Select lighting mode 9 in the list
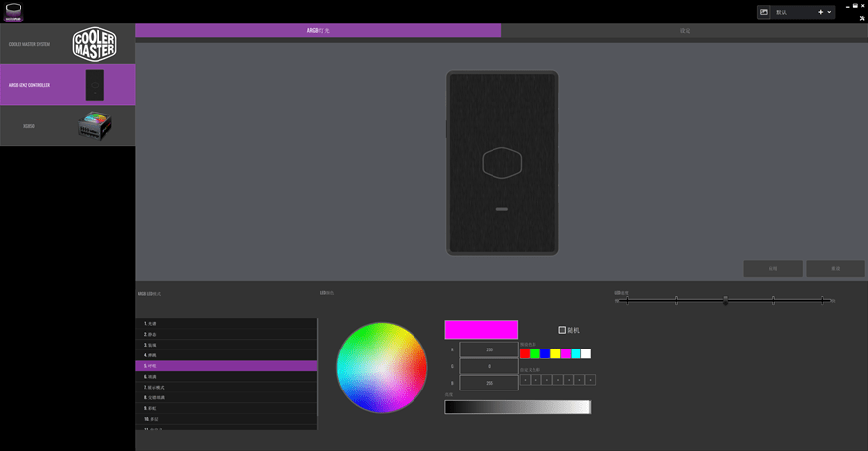Viewport: 868px width, 451px height. [226, 408]
